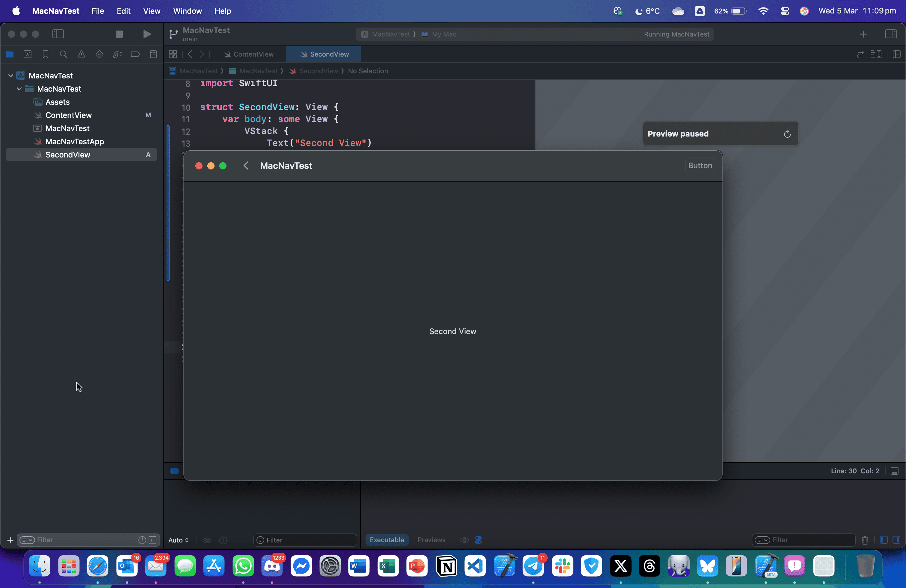Open the Breakpoint navigator icon
The width and height of the screenshot is (906, 588).
tap(135, 54)
